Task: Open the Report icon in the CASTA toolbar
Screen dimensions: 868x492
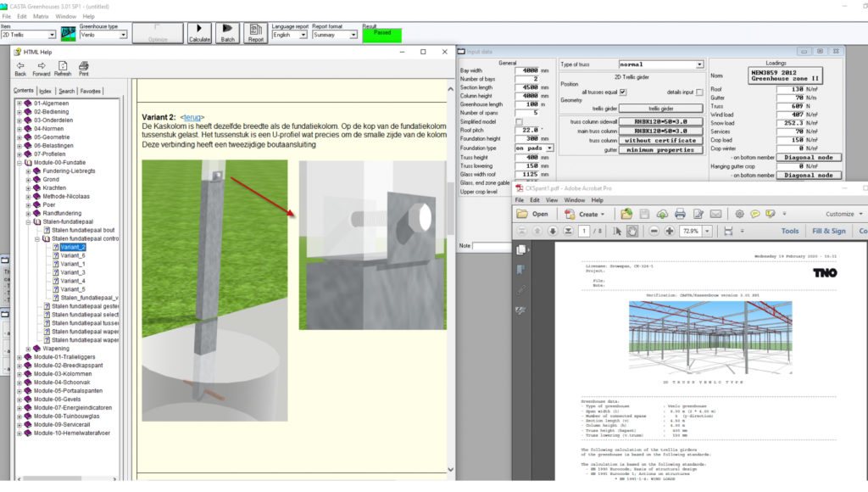Action: click(255, 32)
